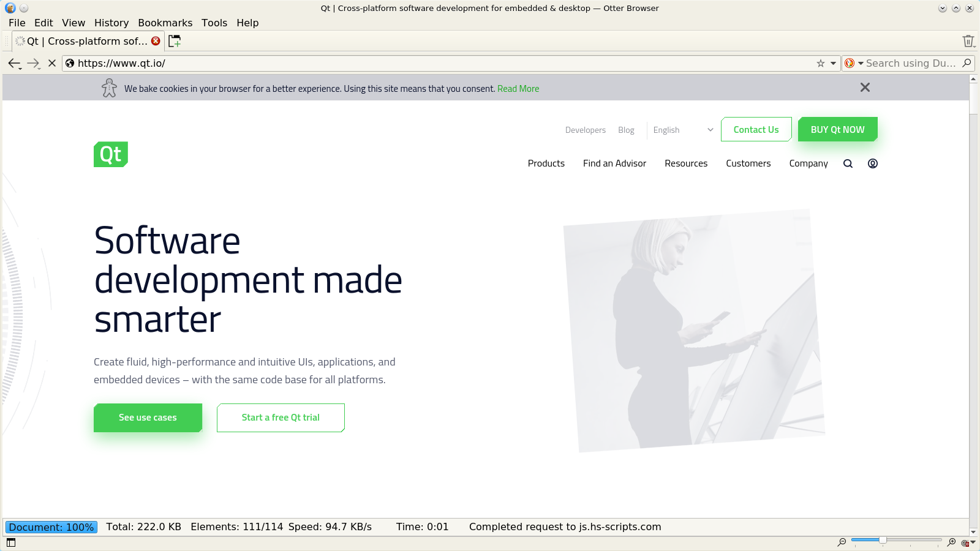Open the Bookmarks menu
The width and height of the screenshot is (980, 551).
pyautogui.click(x=165, y=23)
